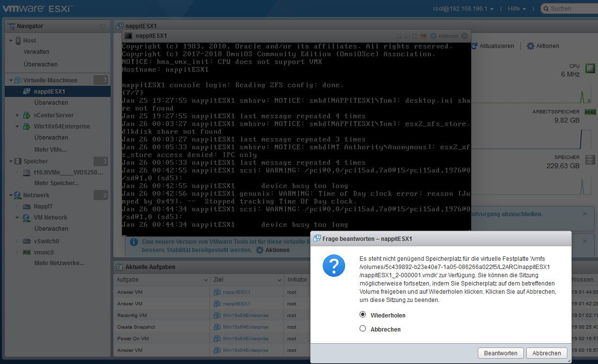Click the info icon in VMware Tools notice

tap(133, 242)
